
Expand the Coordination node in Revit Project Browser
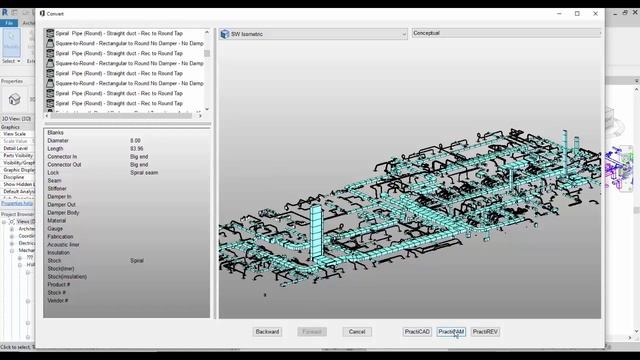click(x=12, y=236)
